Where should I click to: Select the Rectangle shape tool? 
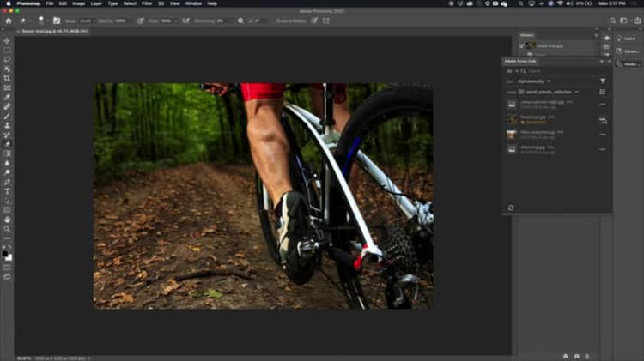click(x=7, y=210)
